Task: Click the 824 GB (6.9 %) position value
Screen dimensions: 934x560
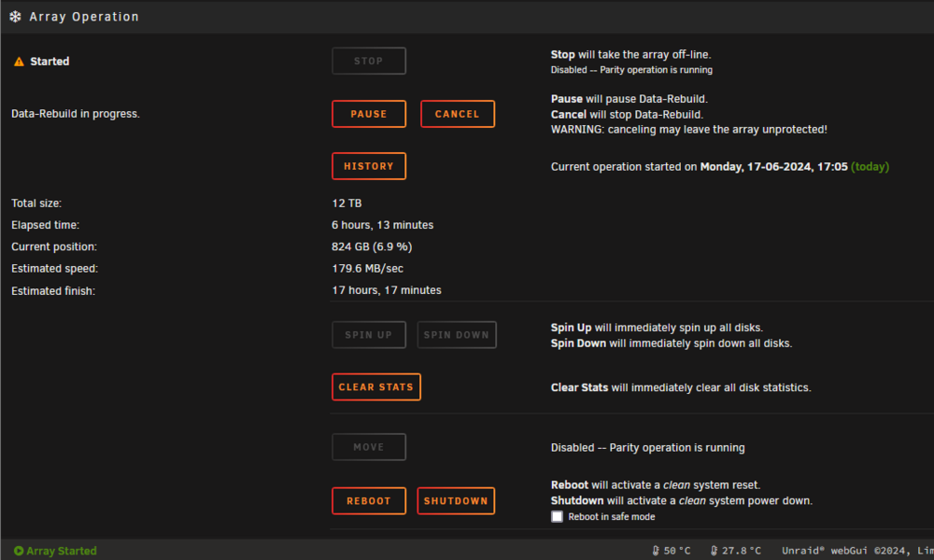Action: point(372,246)
